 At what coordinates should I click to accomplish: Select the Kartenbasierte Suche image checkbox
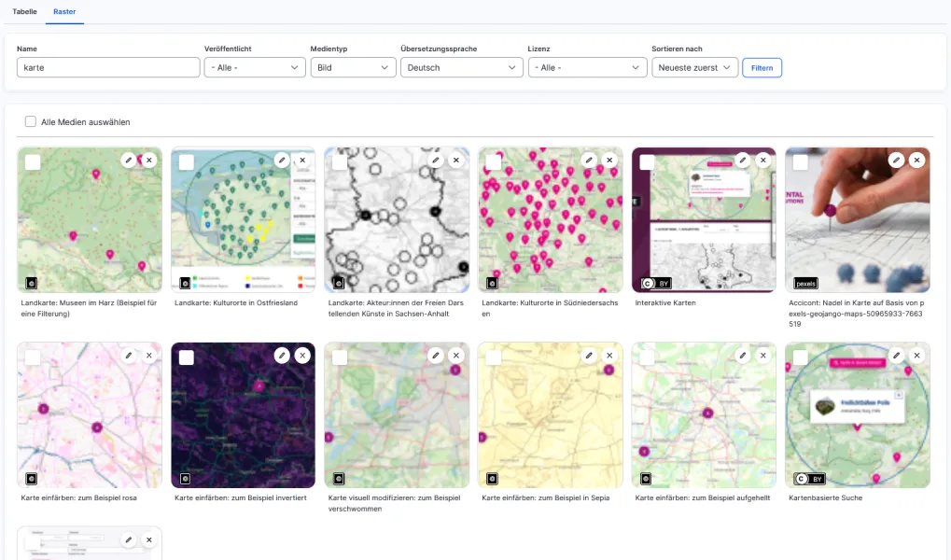click(x=801, y=358)
